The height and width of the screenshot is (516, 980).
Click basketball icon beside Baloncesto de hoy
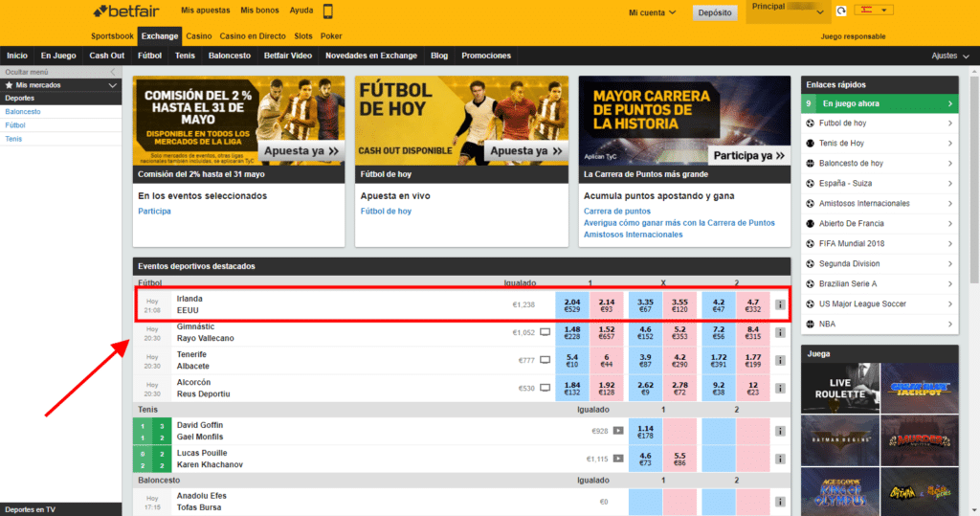(810, 164)
